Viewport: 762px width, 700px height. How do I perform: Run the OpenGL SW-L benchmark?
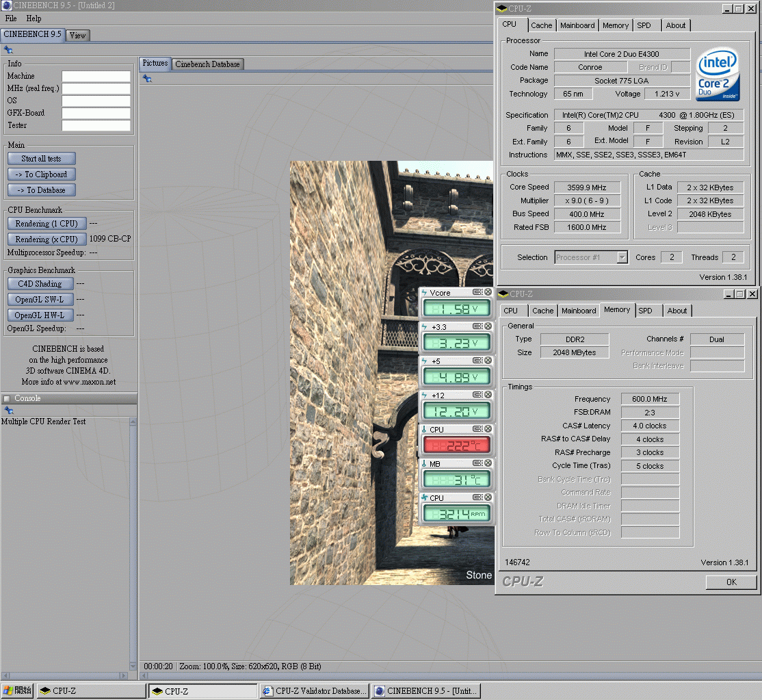click(40, 300)
